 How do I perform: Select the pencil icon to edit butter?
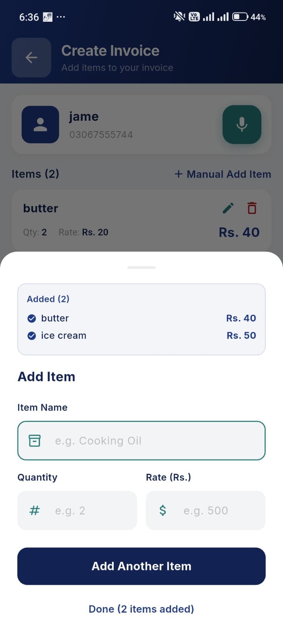228,208
